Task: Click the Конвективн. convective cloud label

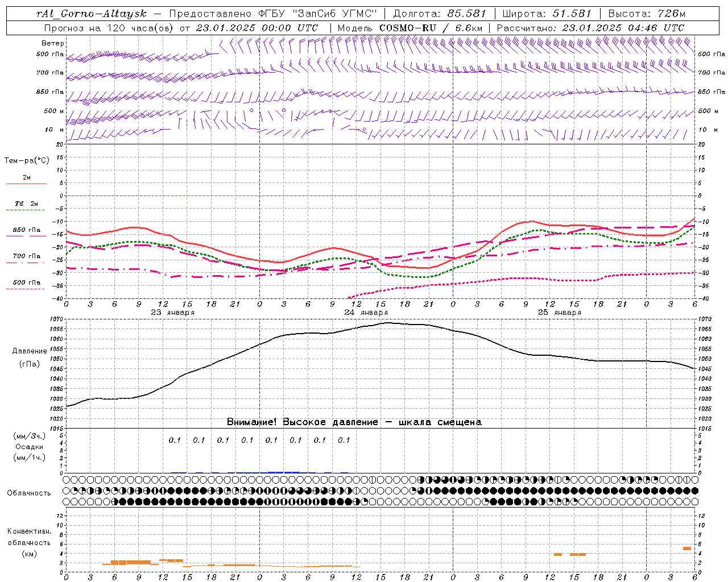Action: [29, 531]
